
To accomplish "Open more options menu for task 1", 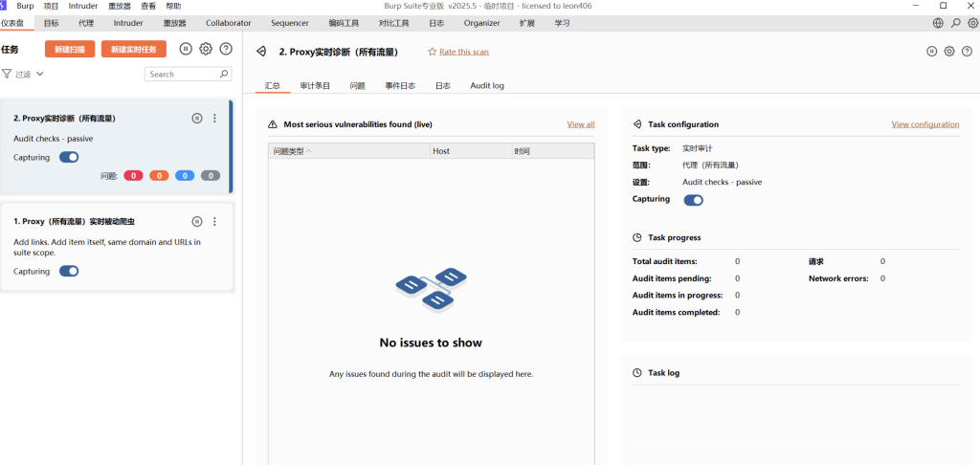I will coord(214,221).
